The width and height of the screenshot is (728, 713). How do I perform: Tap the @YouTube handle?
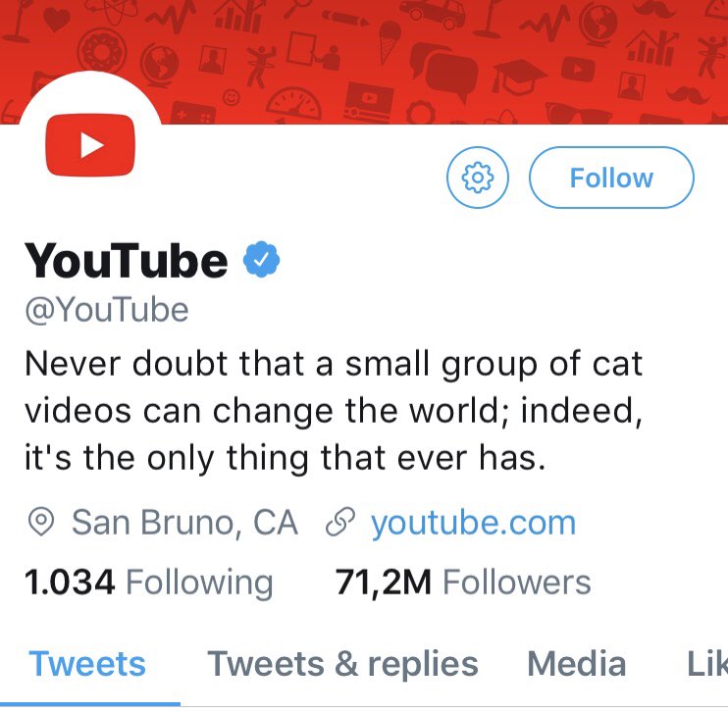click(x=107, y=310)
